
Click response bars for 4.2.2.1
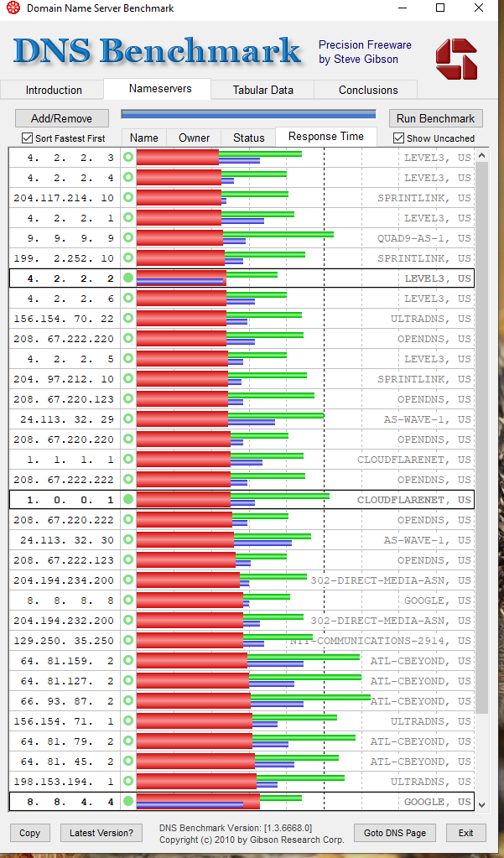tap(216, 217)
